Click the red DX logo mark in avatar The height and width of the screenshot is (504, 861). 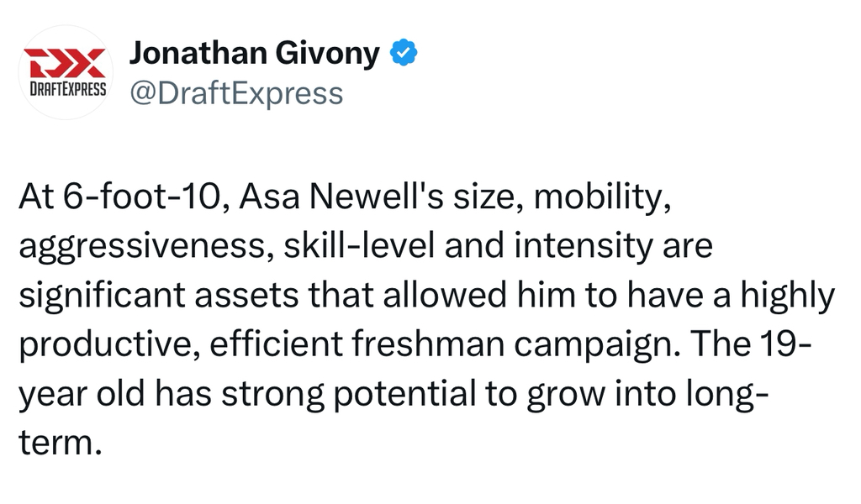[x=63, y=64]
